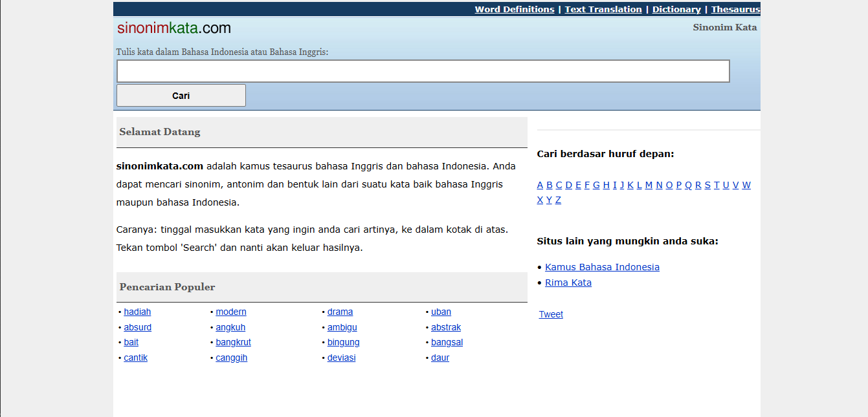Click the Sinonim Kata header text
This screenshot has height=417, width=868.
click(725, 27)
